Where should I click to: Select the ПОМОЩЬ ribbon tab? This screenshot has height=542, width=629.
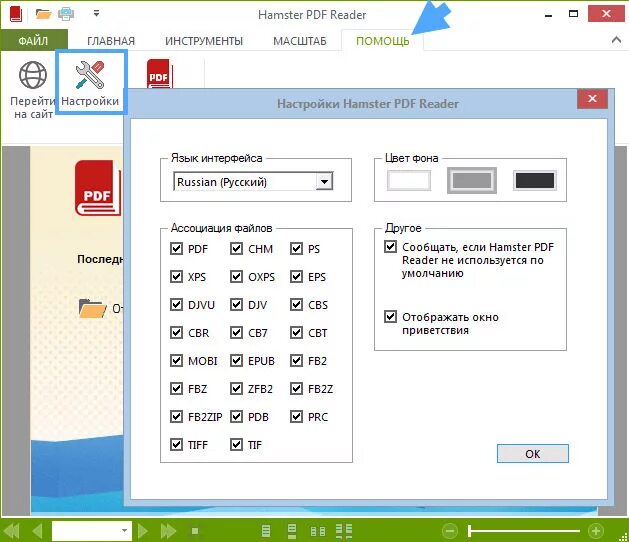[x=383, y=41]
